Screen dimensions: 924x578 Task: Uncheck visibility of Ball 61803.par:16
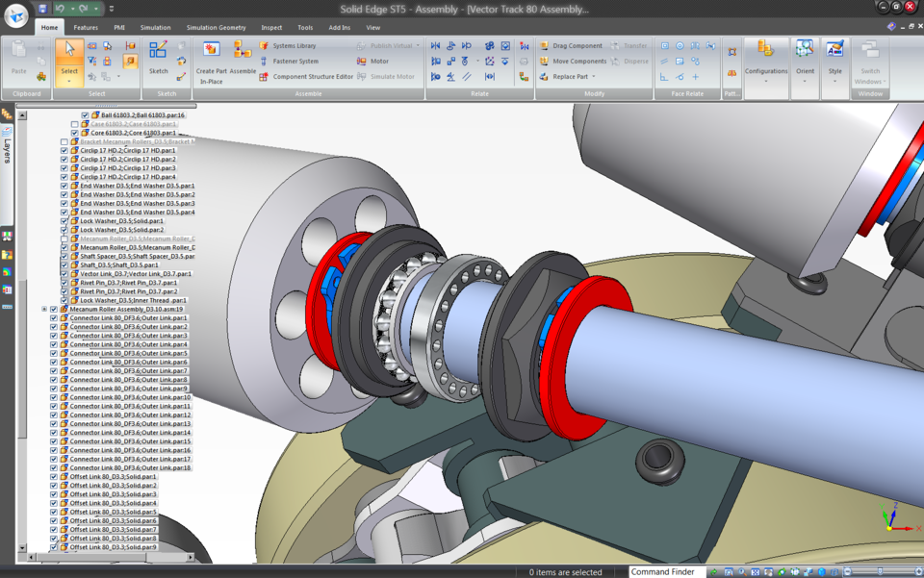pos(86,115)
